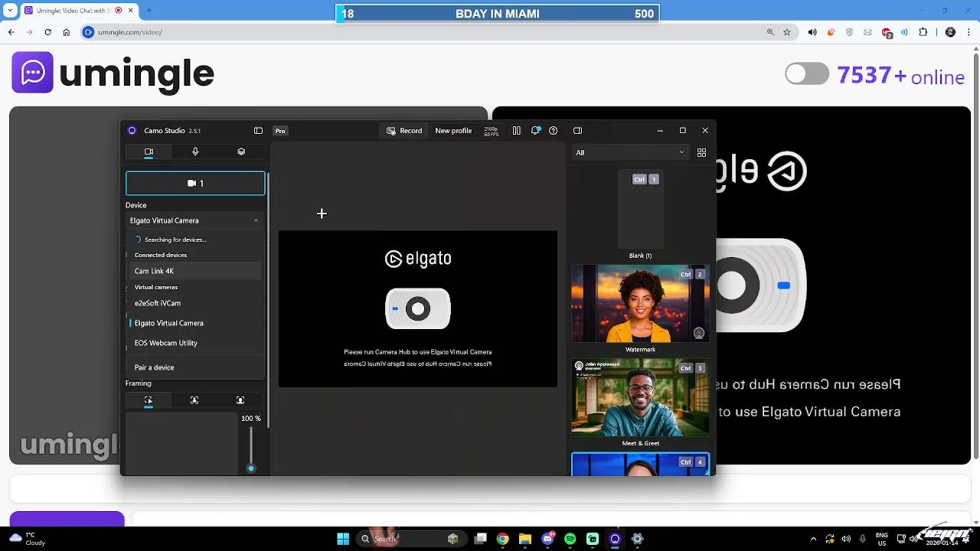Choose EOS Webcam Utility
980x551 pixels.
tap(195, 343)
